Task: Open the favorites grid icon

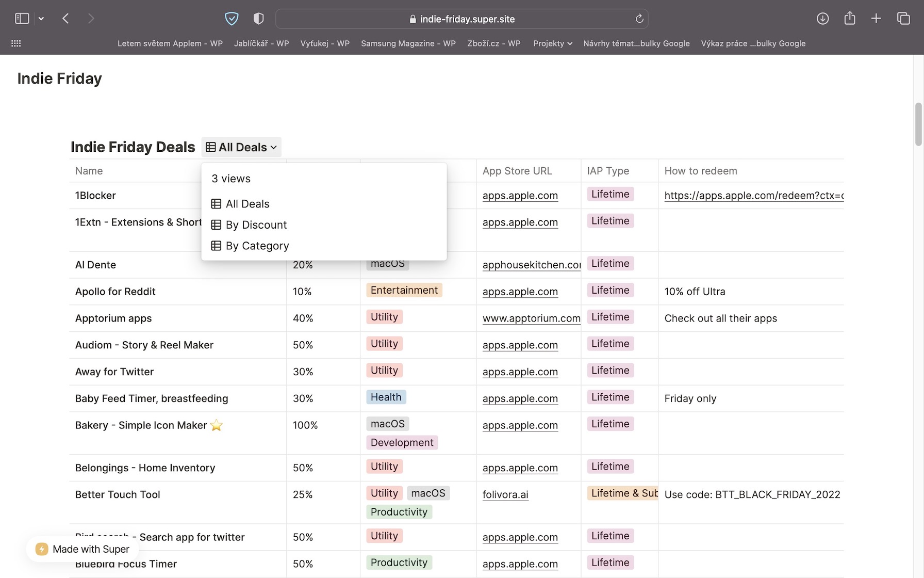Action: 16,43
